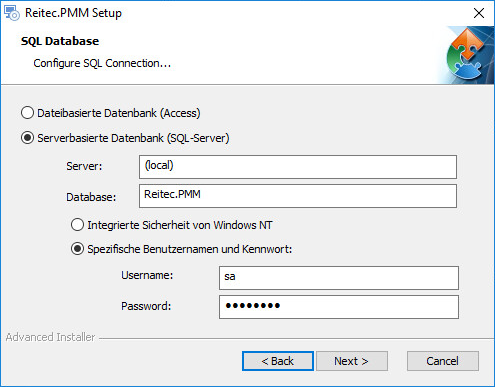Click the 'Database:' label text

pos(91,197)
